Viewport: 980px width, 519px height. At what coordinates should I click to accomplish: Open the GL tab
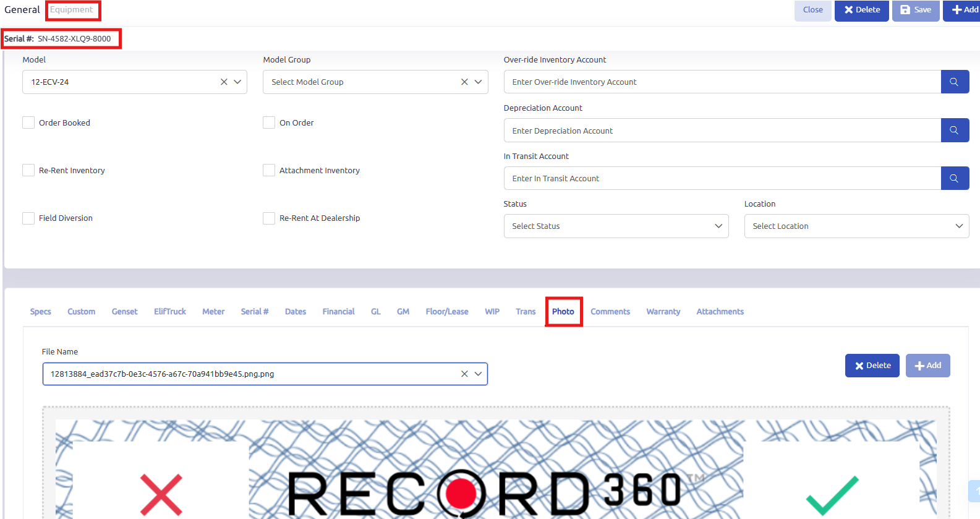(376, 312)
